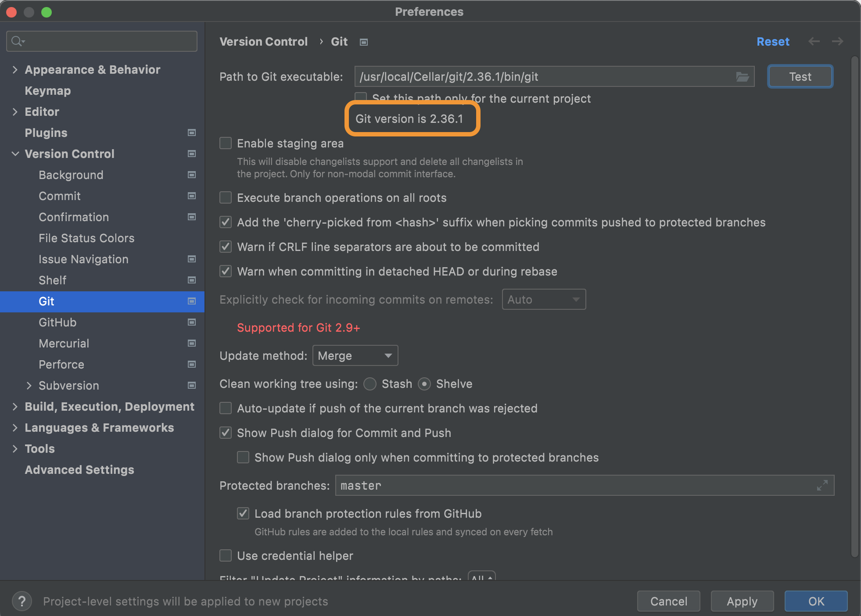Open the GitHub settings page
Viewport: 861px width, 616px height.
[x=57, y=322]
